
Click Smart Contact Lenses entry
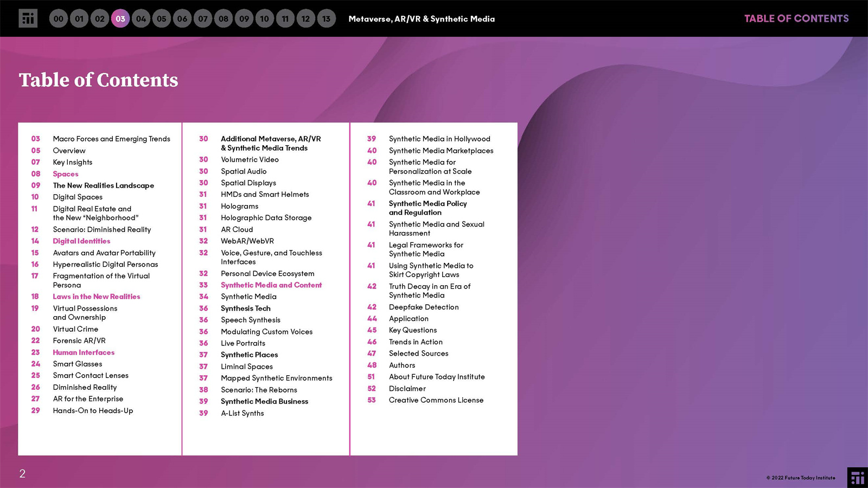[91, 376]
